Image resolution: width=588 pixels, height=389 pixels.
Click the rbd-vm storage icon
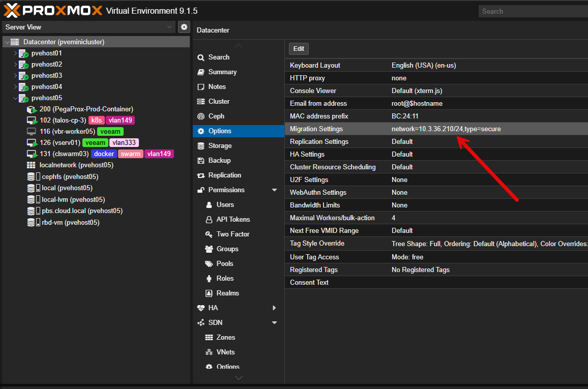[x=34, y=223]
